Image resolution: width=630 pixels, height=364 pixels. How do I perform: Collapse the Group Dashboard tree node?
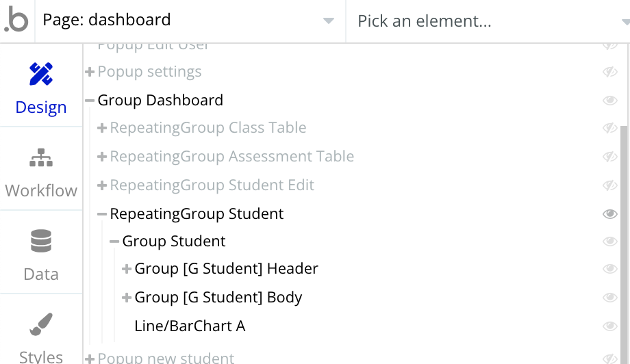(90, 101)
